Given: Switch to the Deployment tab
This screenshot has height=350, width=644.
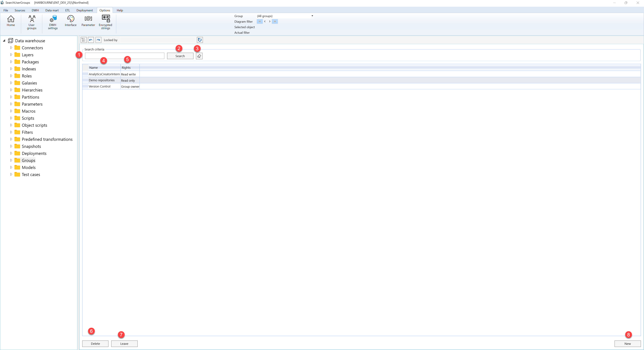Looking at the screenshot, I should tap(85, 10).
